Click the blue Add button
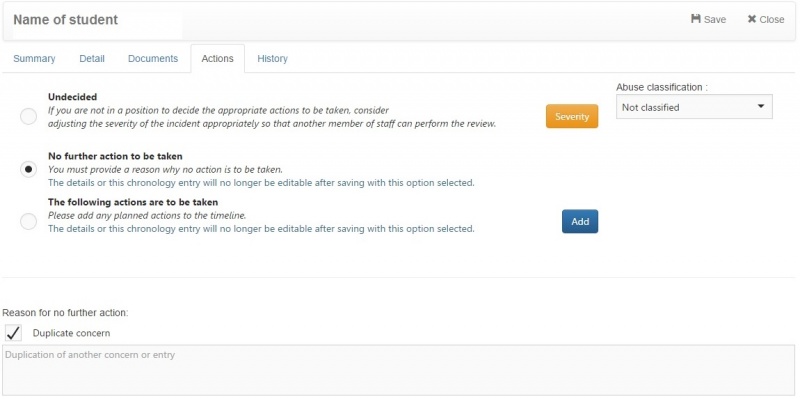This screenshot has width=800, height=399. click(580, 221)
